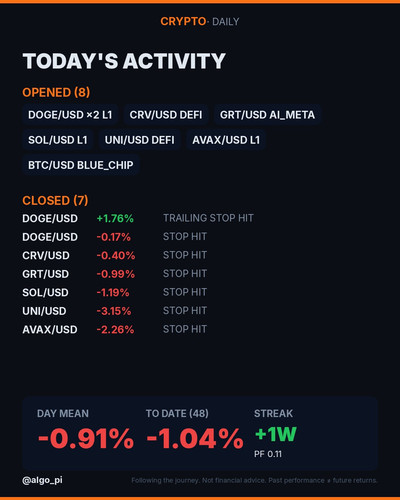Select the BTC/USD BLUE_CHIP chip
Image resolution: width=400 pixels, height=500 pixels.
pos(81,165)
